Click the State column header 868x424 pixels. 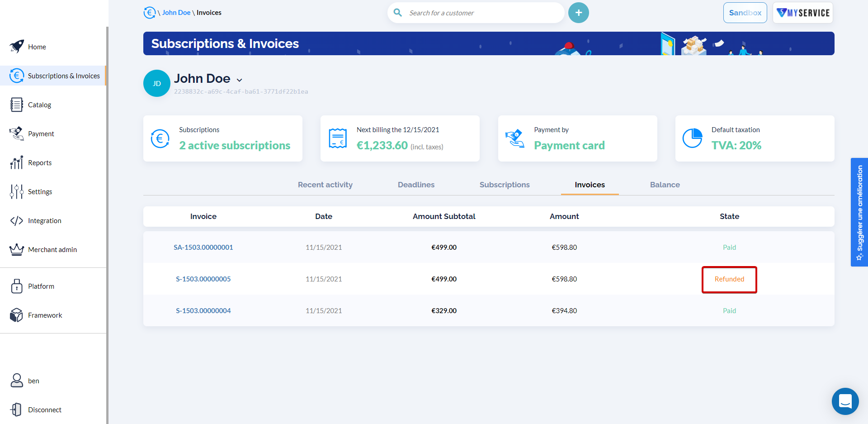(x=729, y=216)
